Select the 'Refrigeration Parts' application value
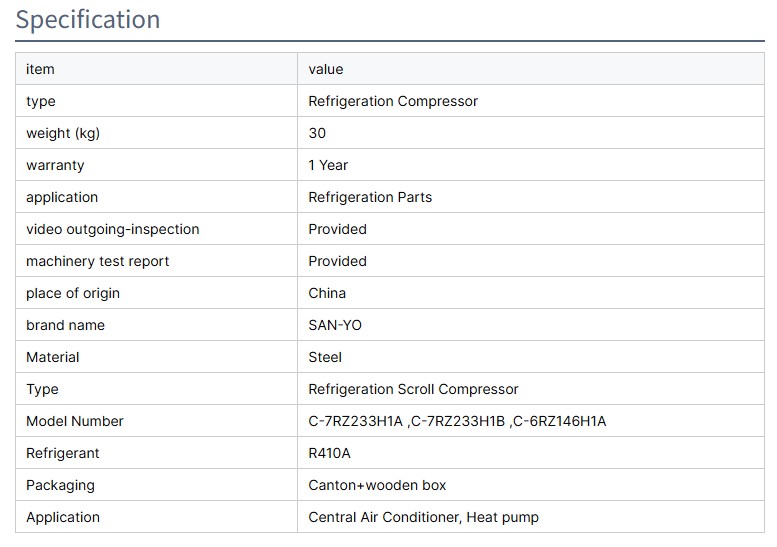Screen dimensions: 777x547 tap(370, 197)
